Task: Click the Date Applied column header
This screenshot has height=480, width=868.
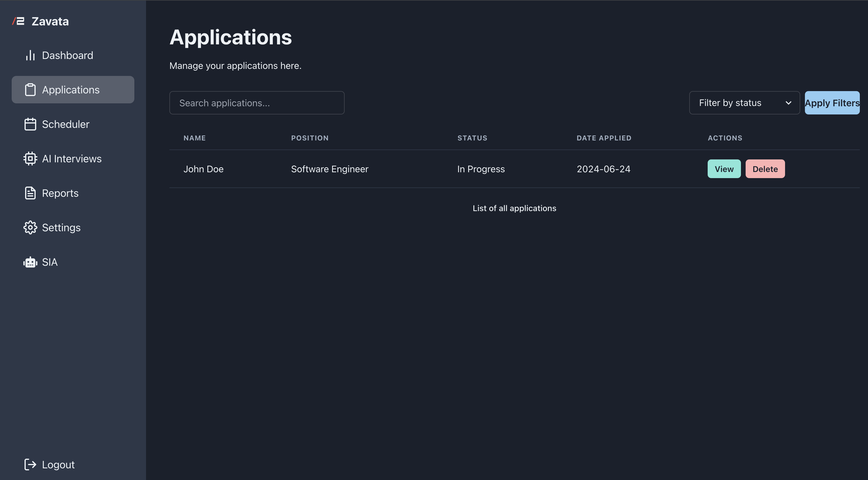Action: pyautogui.click(x=604, y=138)
